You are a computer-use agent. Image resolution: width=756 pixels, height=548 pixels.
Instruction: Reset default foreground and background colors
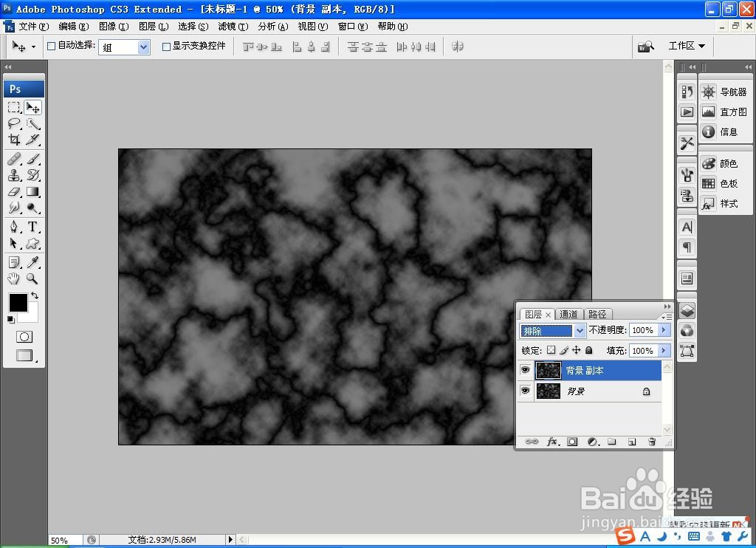(10, 319)
